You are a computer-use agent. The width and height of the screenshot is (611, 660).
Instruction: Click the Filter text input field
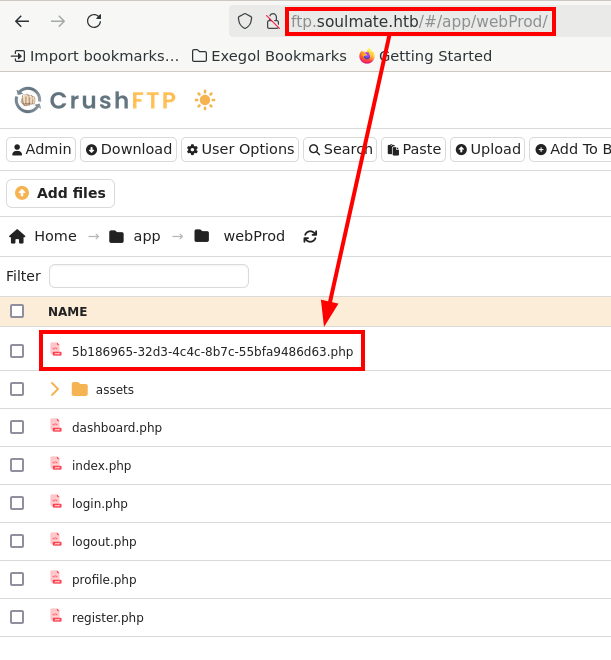[x=148, y=276]
